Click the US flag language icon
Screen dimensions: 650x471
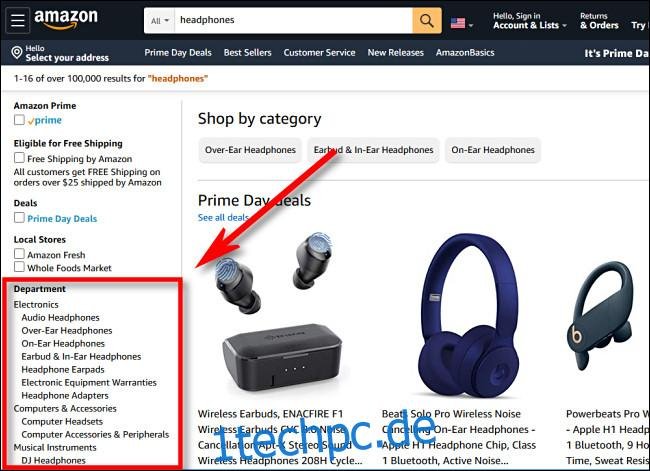(x=458, y=23)
